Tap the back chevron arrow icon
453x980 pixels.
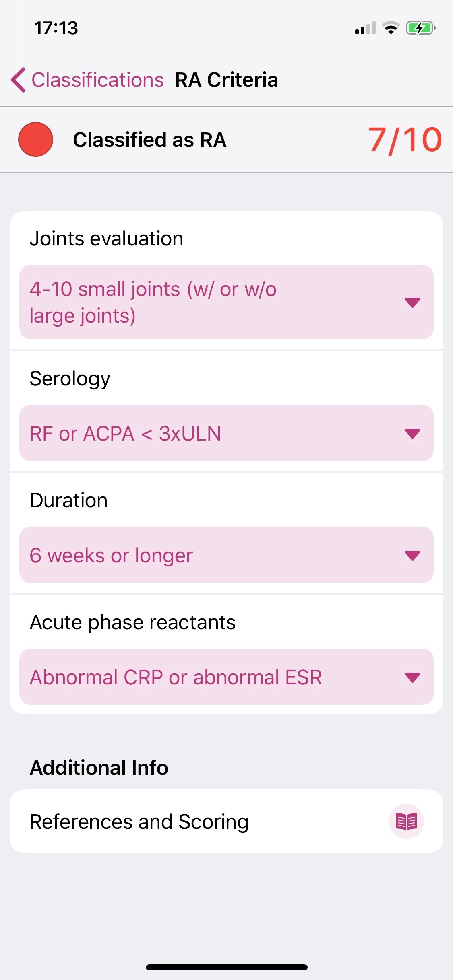point(19,80)
